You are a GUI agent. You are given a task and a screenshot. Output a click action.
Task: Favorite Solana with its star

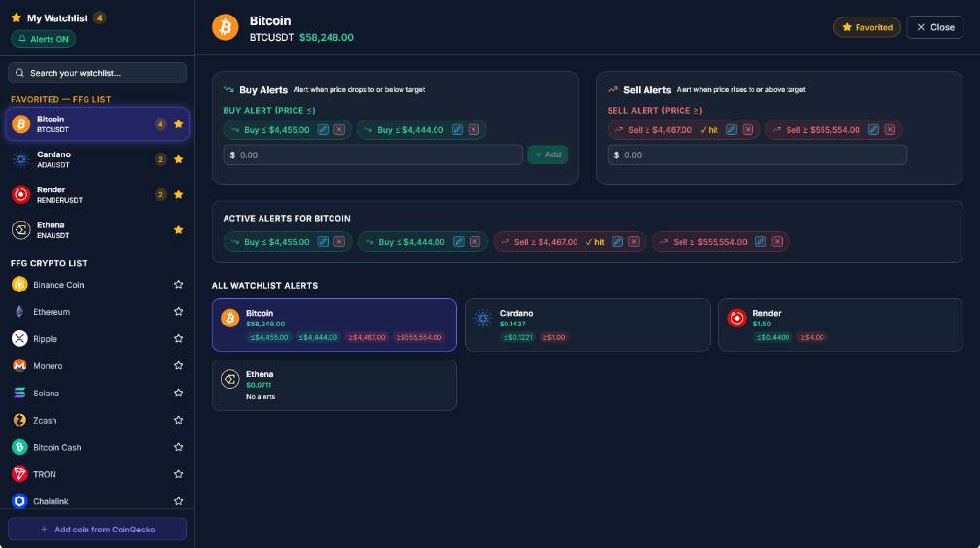point(178,394)
